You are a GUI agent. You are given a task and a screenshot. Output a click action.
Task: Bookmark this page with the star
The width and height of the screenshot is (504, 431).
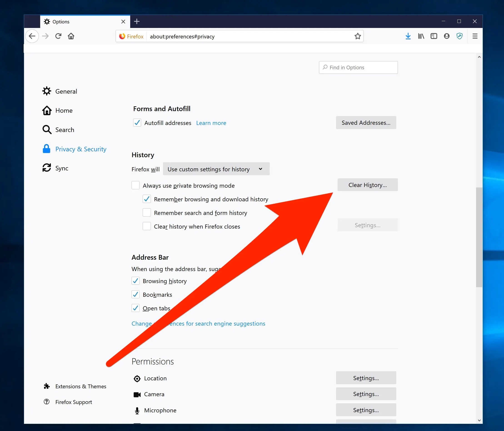click(357, 36)
